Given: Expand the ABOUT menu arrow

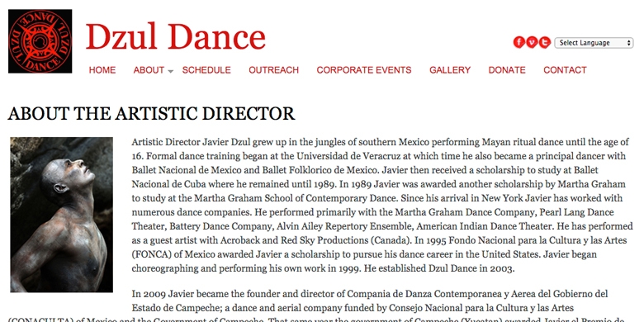Looking at the screenshot, I should pos(170,72).
